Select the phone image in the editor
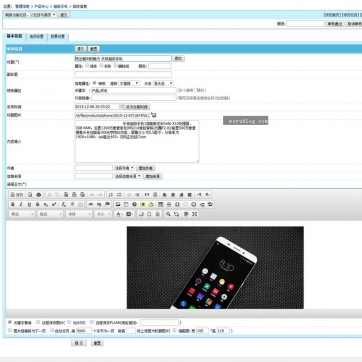This screenshot has height=362, width=362. (215, 267)
